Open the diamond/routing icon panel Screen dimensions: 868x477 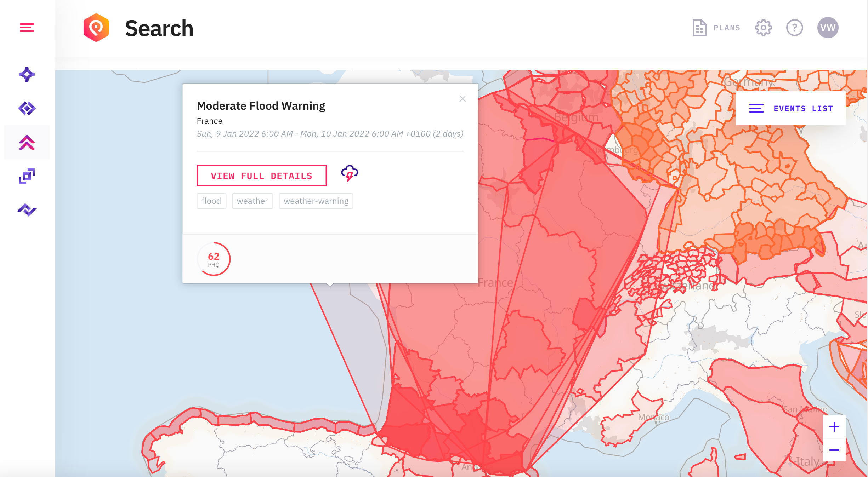[x=27, y=108]
